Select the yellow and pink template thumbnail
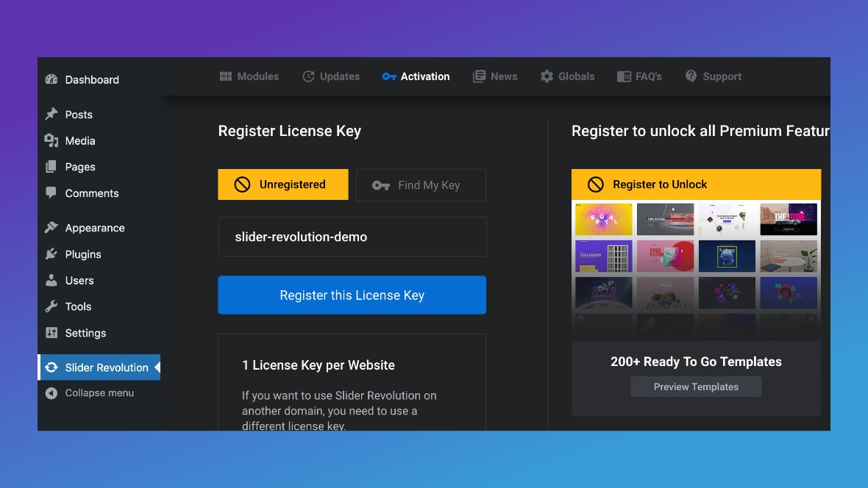 (x=603, y=219)
